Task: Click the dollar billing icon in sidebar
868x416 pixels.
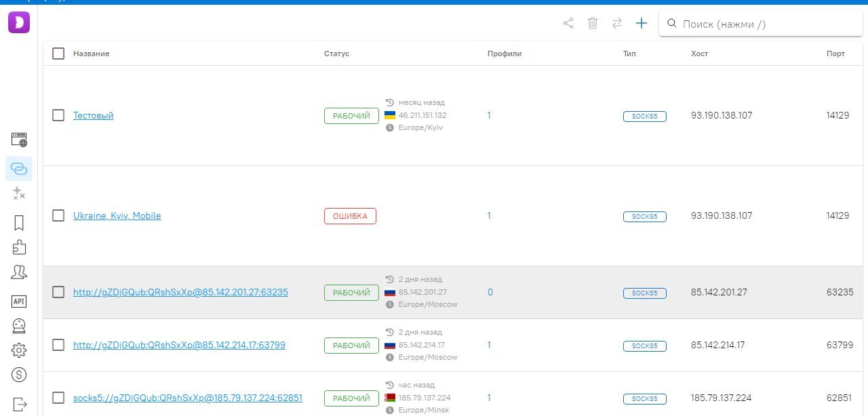Action: [19, 375]
